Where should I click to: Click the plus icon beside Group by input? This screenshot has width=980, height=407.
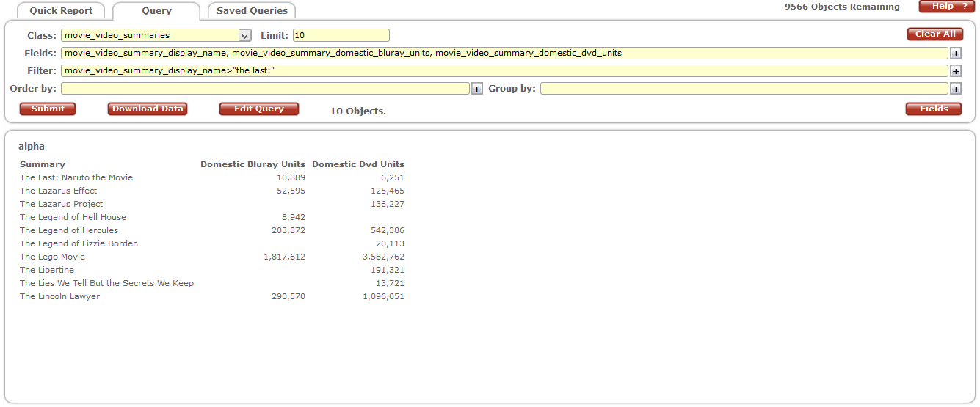tap(956, 89)
